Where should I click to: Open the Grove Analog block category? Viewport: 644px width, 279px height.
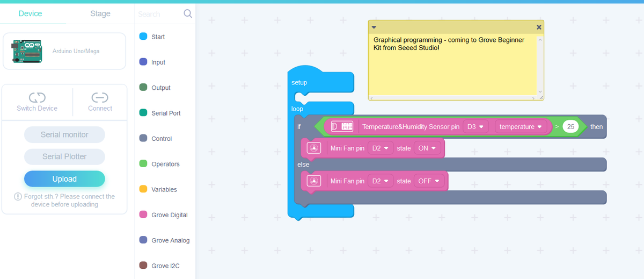pos(170,240)
